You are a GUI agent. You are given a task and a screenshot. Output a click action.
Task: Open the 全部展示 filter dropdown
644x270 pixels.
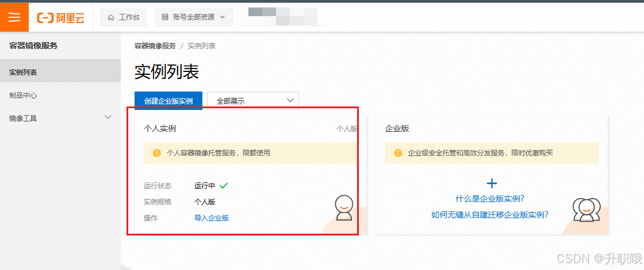tap(253, 101)
